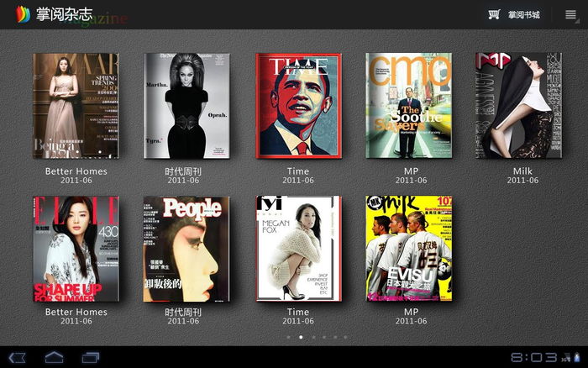Open the overflow menu icon at top right
The width and height of the screenshot is (588, 368).
(570, 15)
